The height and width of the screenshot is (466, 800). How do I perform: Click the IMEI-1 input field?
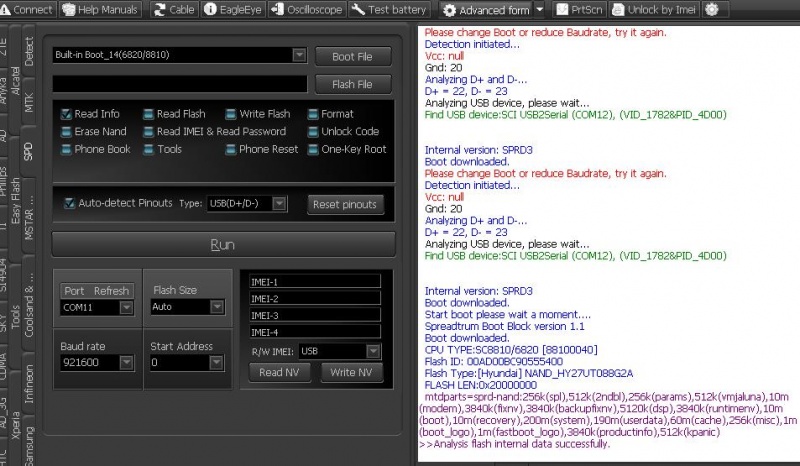point(313,282)
